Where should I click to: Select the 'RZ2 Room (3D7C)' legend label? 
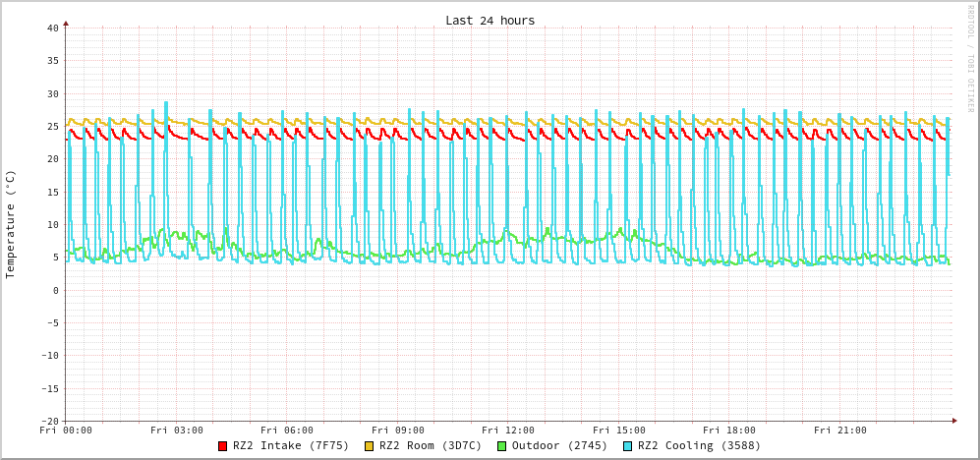tap(431, 446)
